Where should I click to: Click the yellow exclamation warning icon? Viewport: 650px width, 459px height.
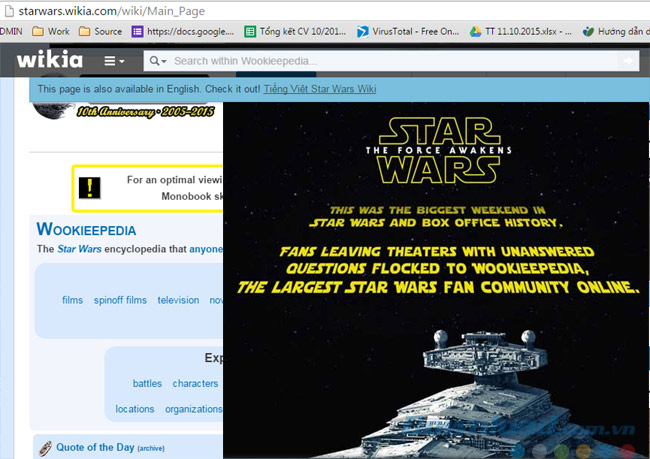point(90,188)
